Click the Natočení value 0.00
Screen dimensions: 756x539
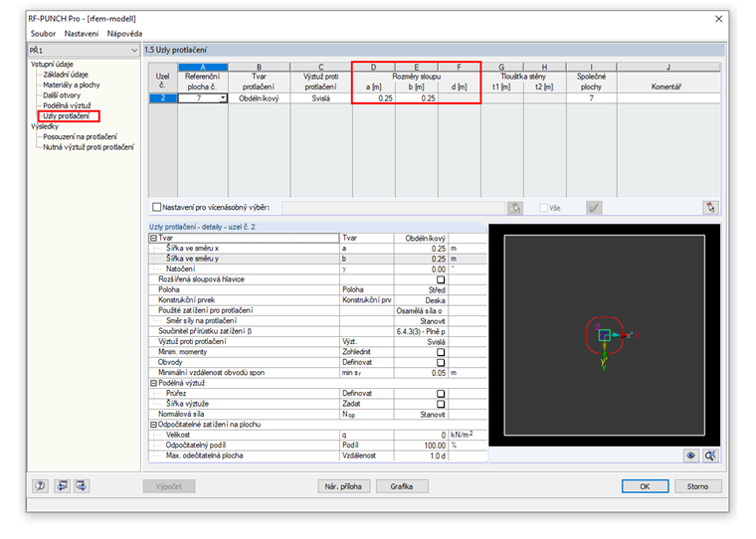[421, 269]
